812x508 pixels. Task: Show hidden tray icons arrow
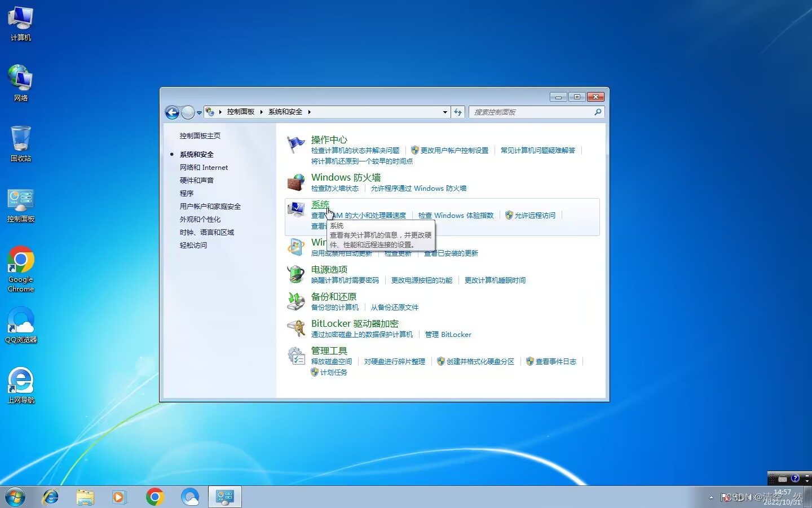tap(711, 497)
